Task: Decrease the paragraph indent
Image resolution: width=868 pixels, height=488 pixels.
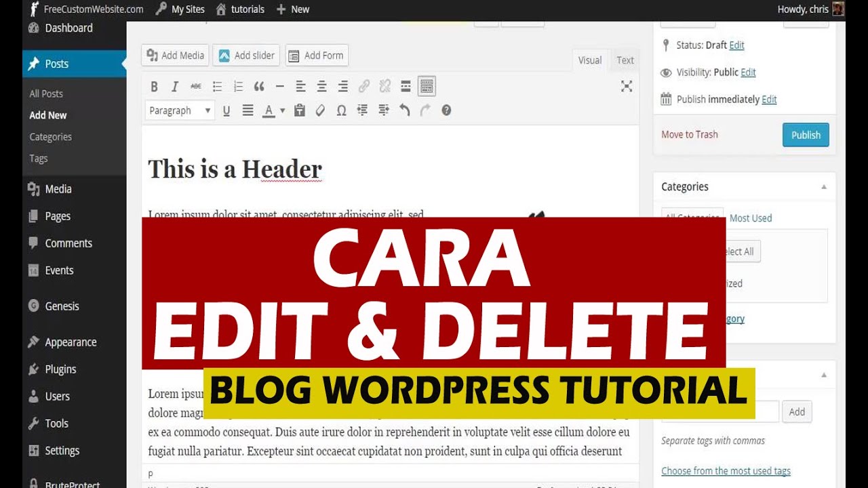Action: (x=362, y=110)
